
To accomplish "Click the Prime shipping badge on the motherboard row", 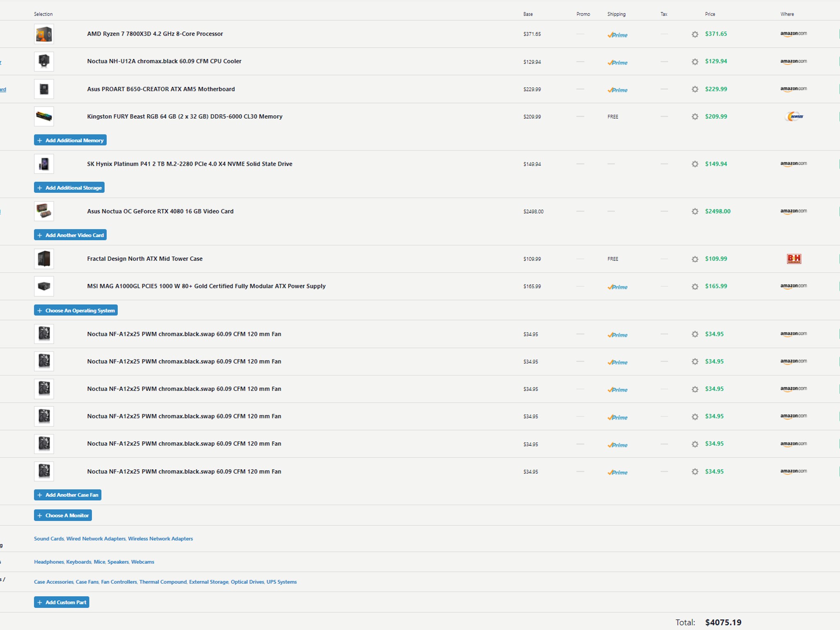I will pyautogui.click(x=617, y=90).
